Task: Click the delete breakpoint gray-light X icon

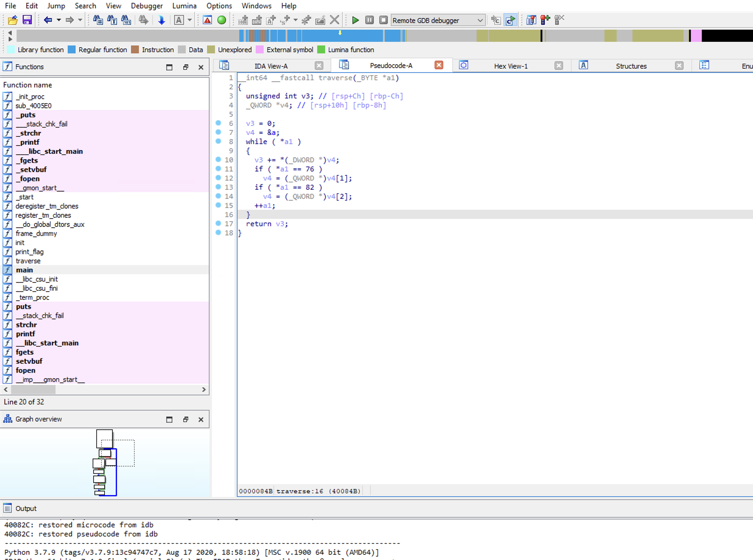Action: [559, 20]
